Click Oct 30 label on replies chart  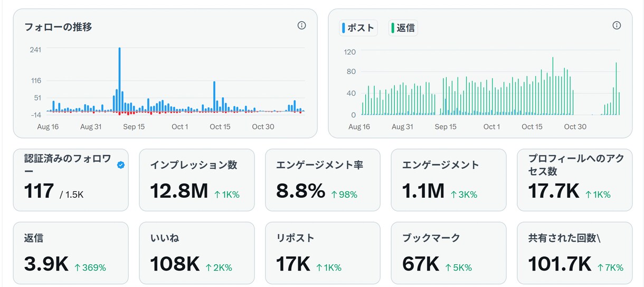(x=575, y=127)
